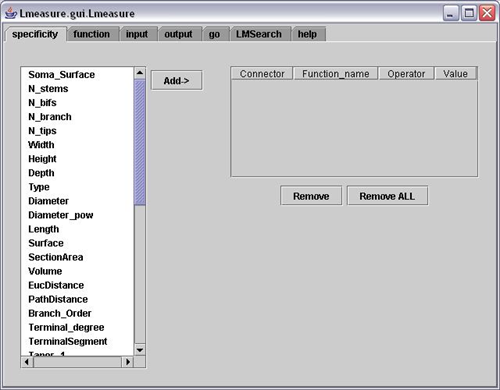
Task: Choose Width from the function list
Action: pos(77,145)
